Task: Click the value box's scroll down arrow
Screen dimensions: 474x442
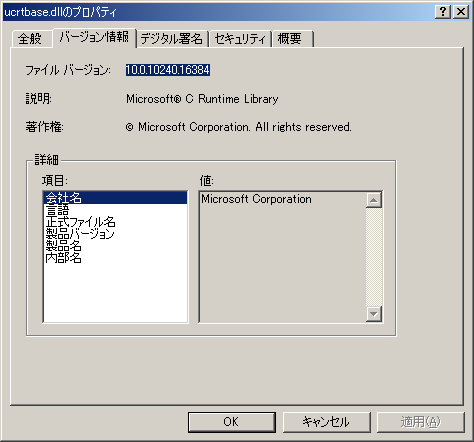Action: click(374, 314)
